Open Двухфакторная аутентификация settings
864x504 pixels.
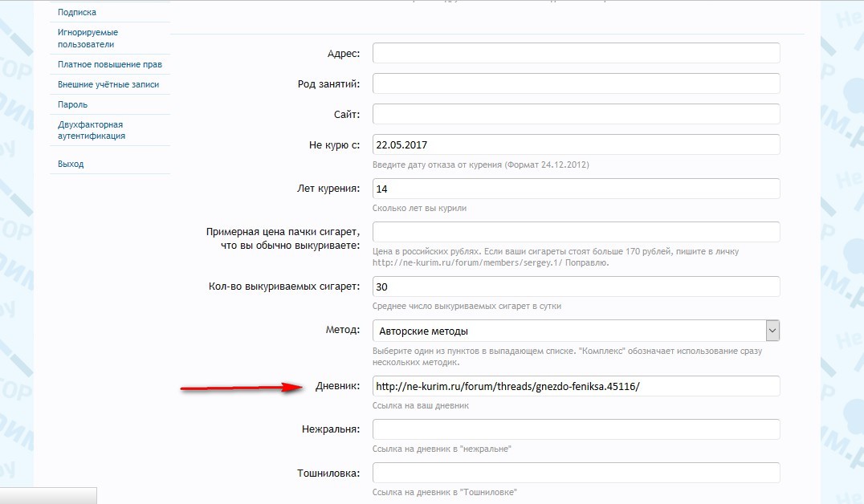pyautogui.click(x=91, y=130)
